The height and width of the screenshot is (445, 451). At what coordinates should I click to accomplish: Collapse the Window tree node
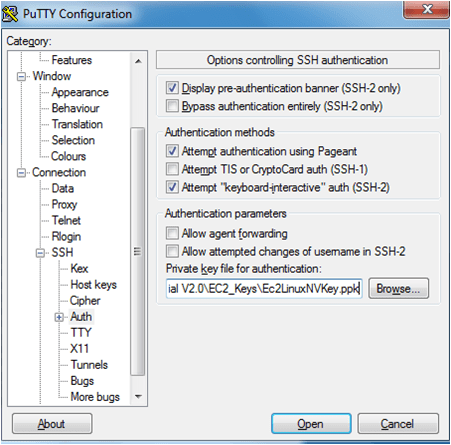pos(21,77)
